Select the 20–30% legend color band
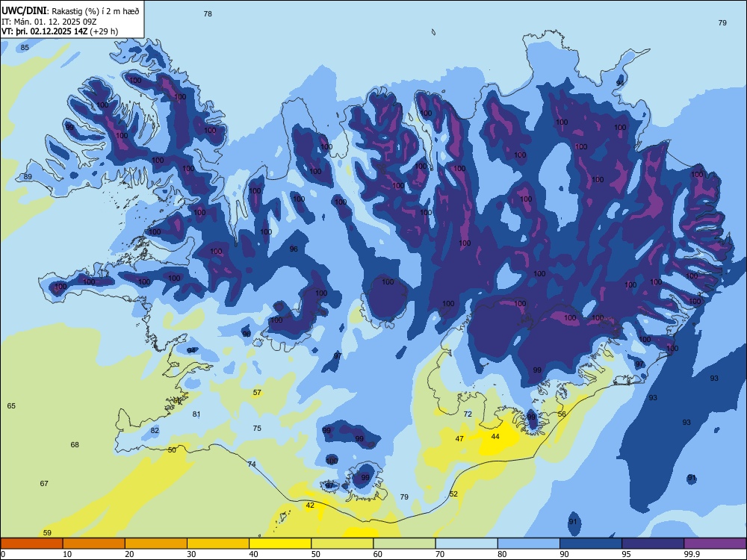This screenshot has width=747, height=560. [x=156, y=544]
